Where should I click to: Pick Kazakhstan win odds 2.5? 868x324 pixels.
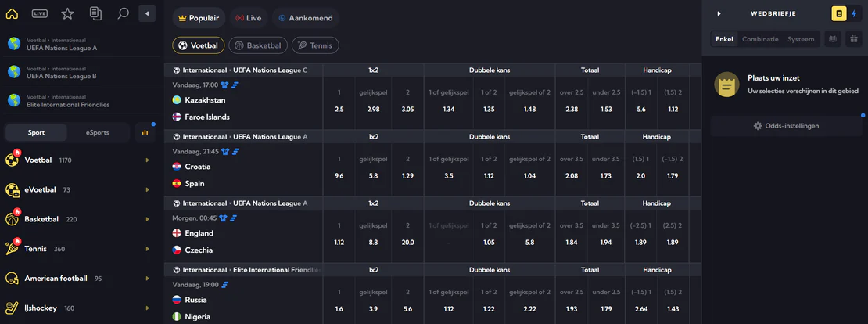click(339, 109)
